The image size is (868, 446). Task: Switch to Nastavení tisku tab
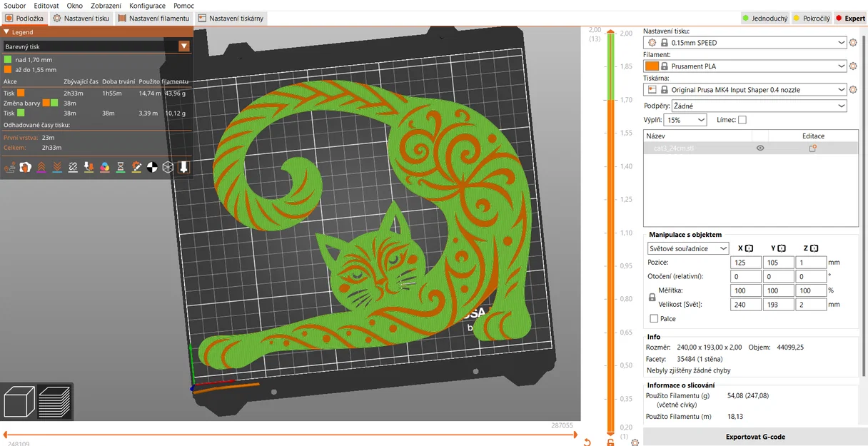point(81,19)
